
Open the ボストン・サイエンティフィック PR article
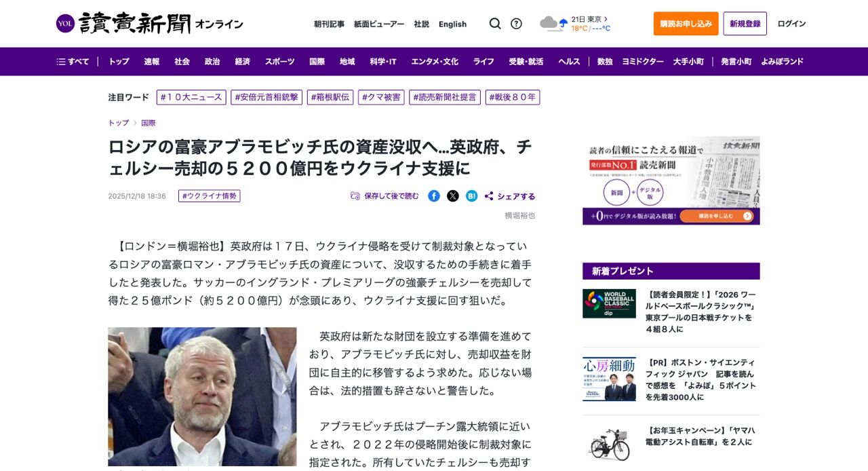(x=701, y=379)
